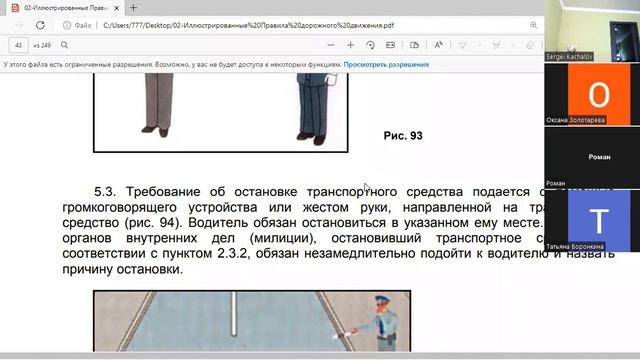Zoom in on the PDF with plus
Screen dimensions: 640x360
pyautogui.click(x=351, y=45)
